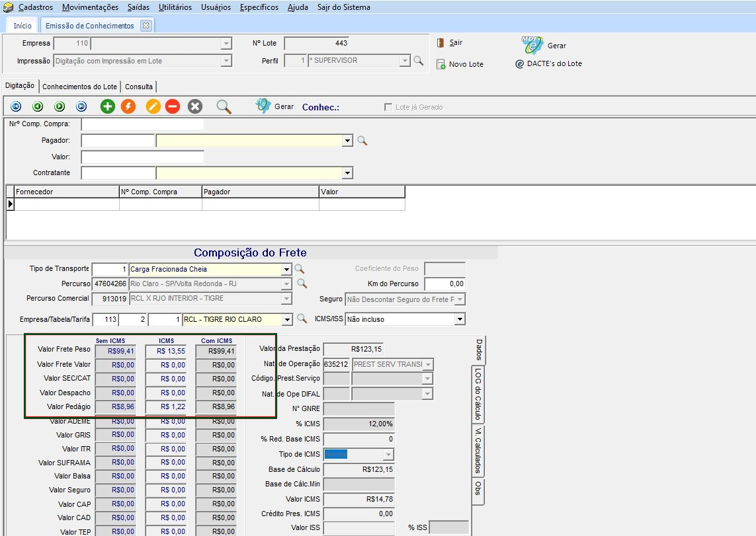The height and width of the screenshot is (536, 756).
Task: Click the Nº Comp. Compra input field
Action: 142,124
